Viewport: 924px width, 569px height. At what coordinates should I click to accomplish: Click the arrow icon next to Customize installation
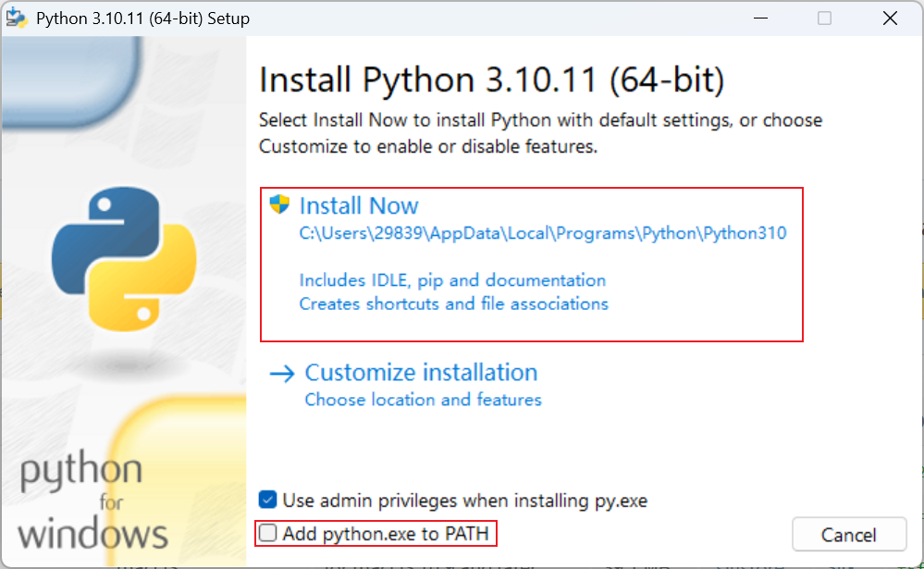click(282, 374)
